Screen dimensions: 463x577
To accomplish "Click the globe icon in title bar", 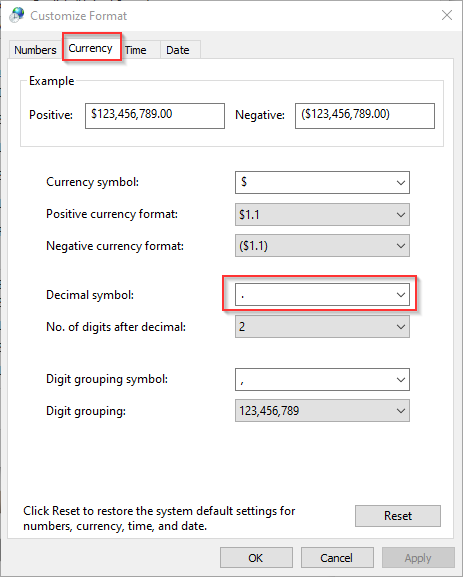I will coord(17,15).
